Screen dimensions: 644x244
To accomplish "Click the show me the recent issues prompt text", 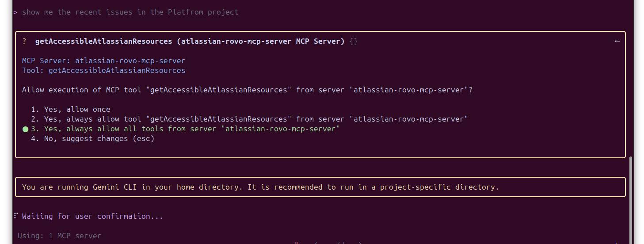I will (130, 12).
